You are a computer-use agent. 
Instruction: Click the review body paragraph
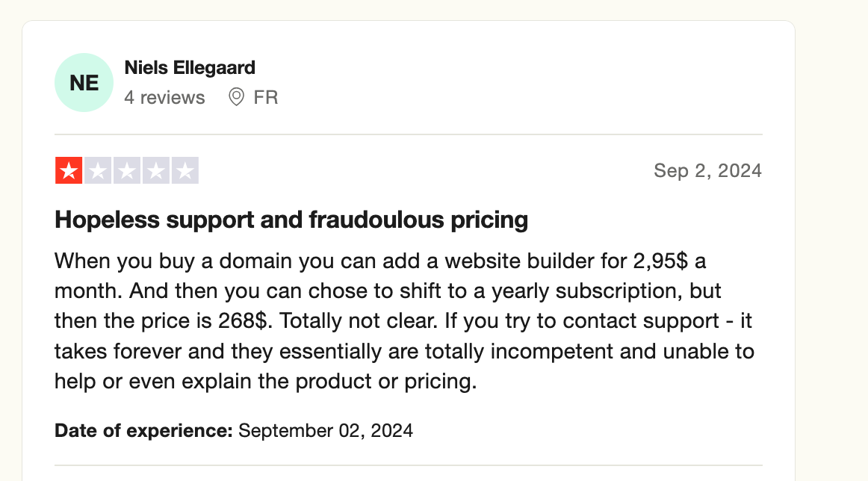coord(403,321)
